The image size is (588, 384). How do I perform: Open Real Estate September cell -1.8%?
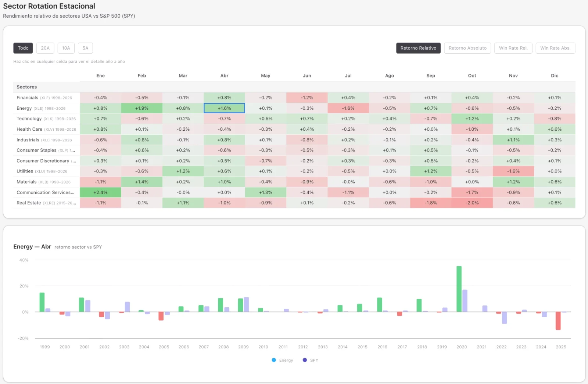point(431,203)
